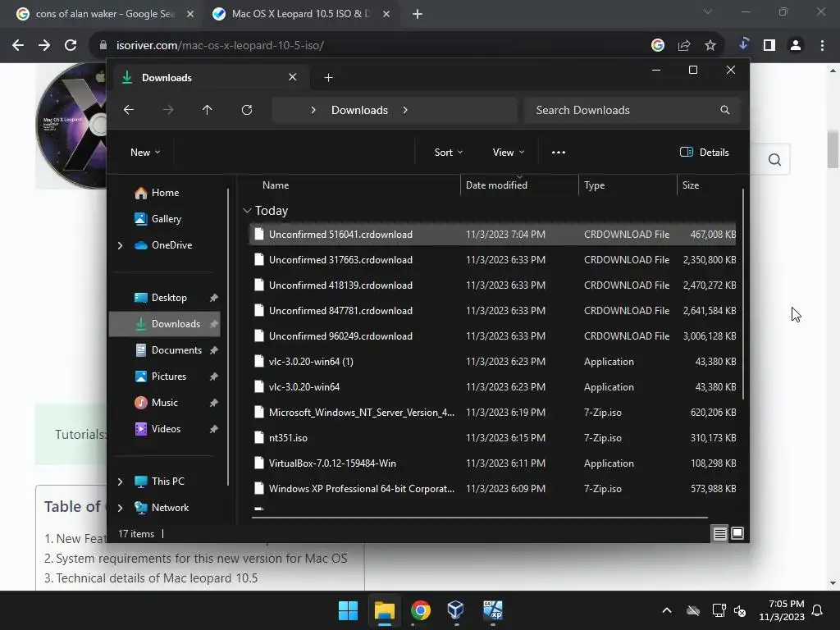Expand OneDrive in the sidebar
The width and height of the screenshot is (840, 630).
click(x=120, y=245)
